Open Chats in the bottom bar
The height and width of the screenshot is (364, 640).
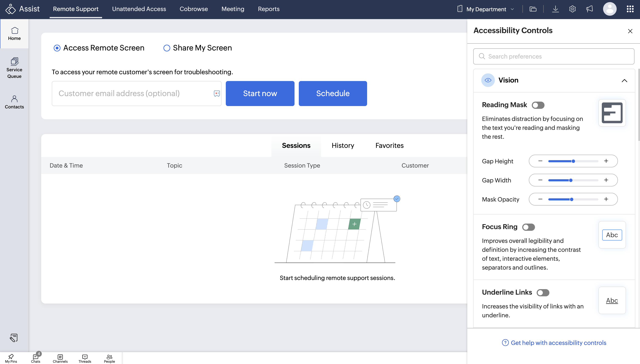click(x=35, y=358)
